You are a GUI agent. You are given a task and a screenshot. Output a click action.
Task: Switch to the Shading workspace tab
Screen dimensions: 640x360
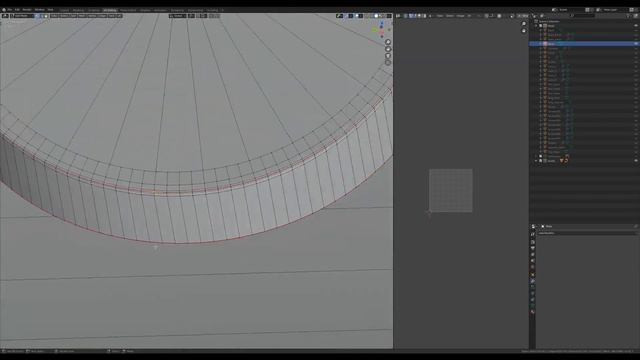click(x=145, y=10)
